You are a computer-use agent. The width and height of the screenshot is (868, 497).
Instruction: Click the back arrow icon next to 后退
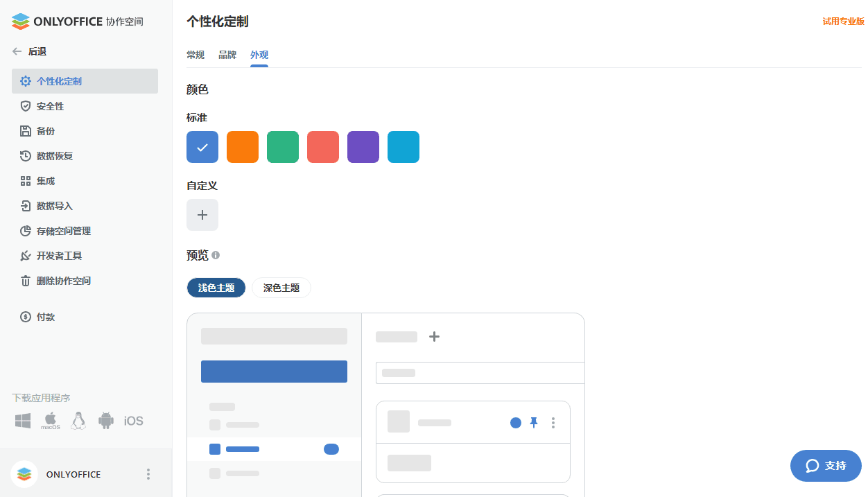click(17, 51)
